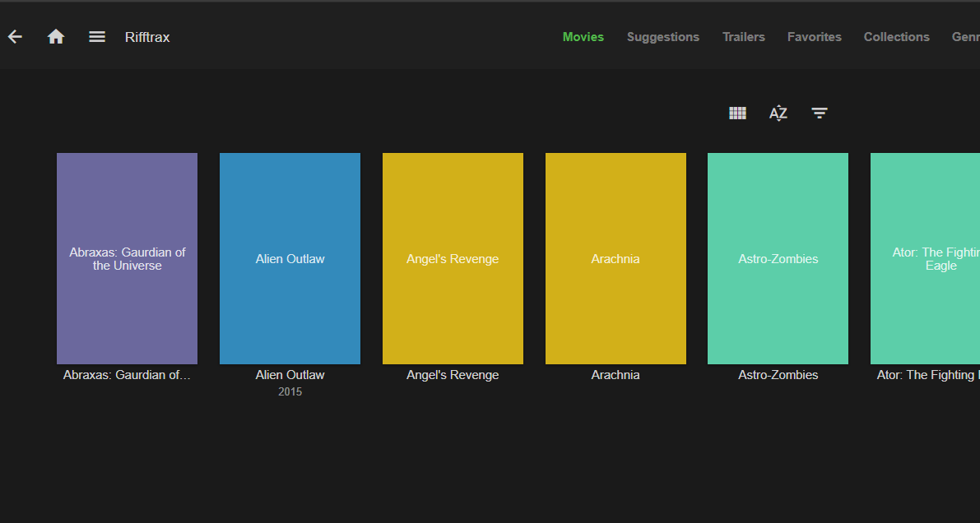Open the Favorites tab
This screenshot has width=980, height=523.
coord(814,37)
